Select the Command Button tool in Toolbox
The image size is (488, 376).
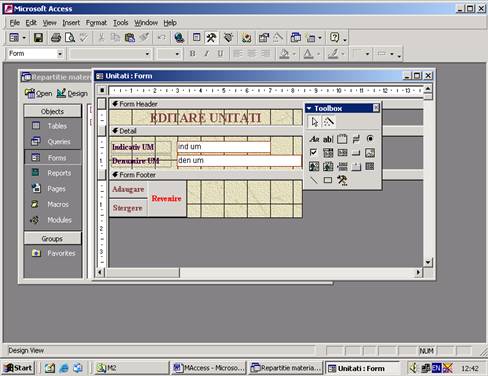pyautogui.click(x=356, y=153)
